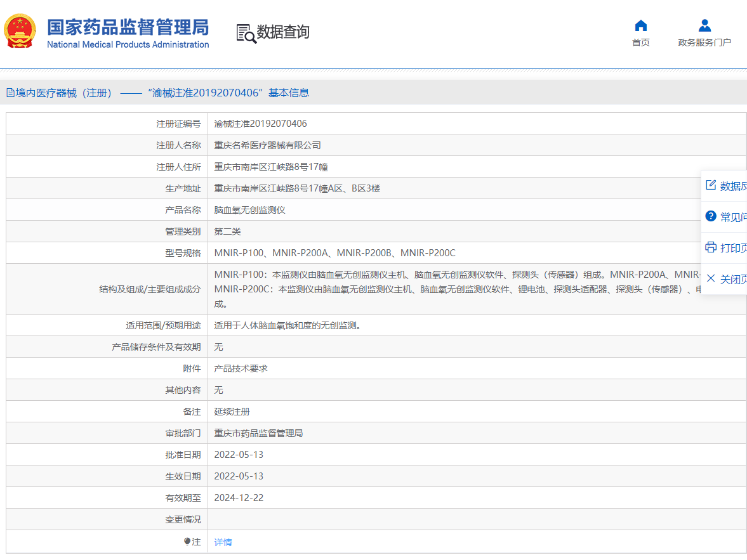Viewport: 747px width, 560px height.
Task: Click 重庆名希医疗器械有限公司 cell
Action: pos(267,145)
